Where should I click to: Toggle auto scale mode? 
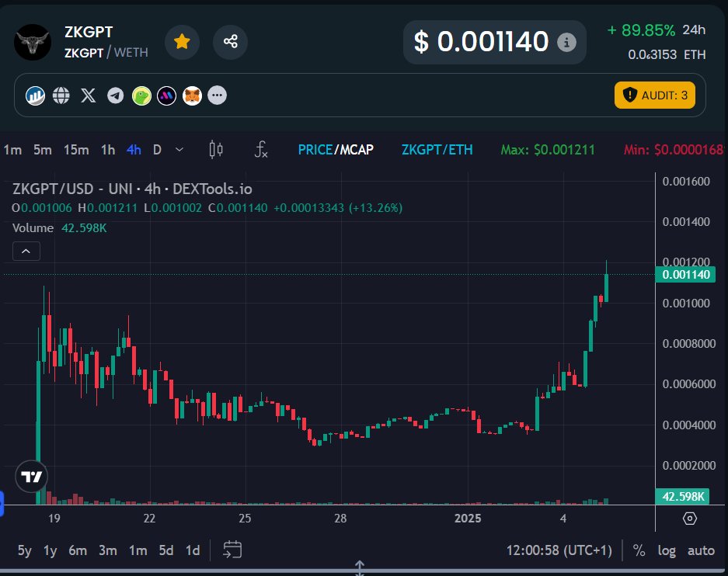(701, 550)
